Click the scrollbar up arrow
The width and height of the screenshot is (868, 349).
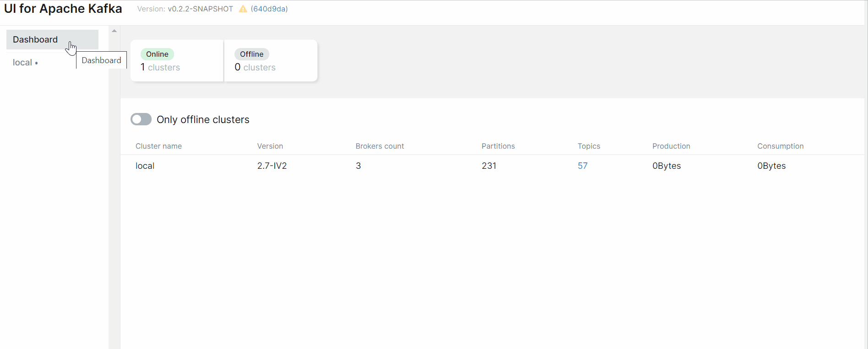point(114,30)
